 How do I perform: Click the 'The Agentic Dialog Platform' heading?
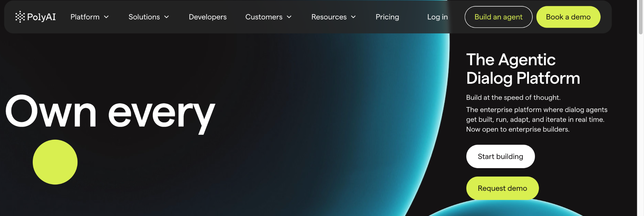point(523,69)
